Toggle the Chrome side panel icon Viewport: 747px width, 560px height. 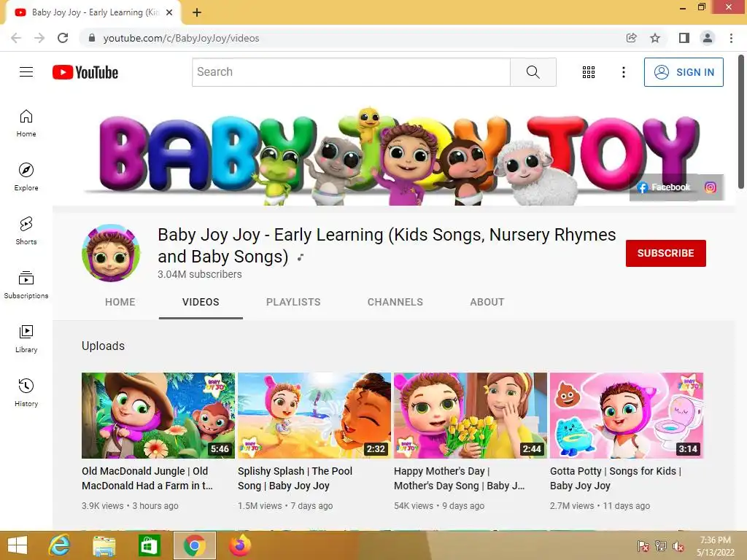pos(684,38)
